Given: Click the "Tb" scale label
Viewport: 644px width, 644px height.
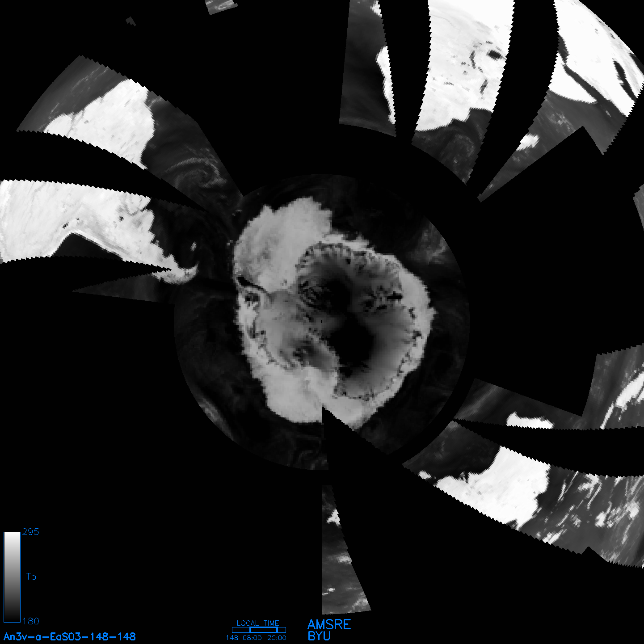Looking at the screenshot, I should coord(31,577).
